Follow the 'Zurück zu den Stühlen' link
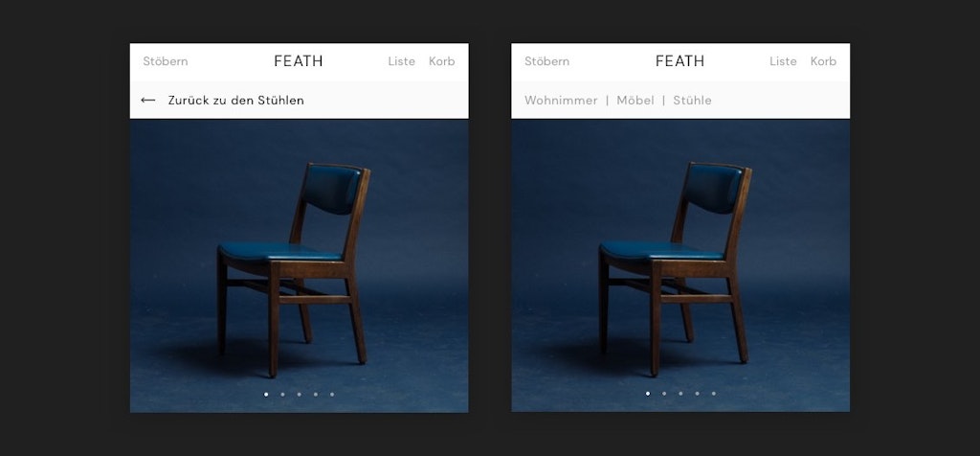The width and height of the screenshot is (980, 456). [x=236, y=100]
